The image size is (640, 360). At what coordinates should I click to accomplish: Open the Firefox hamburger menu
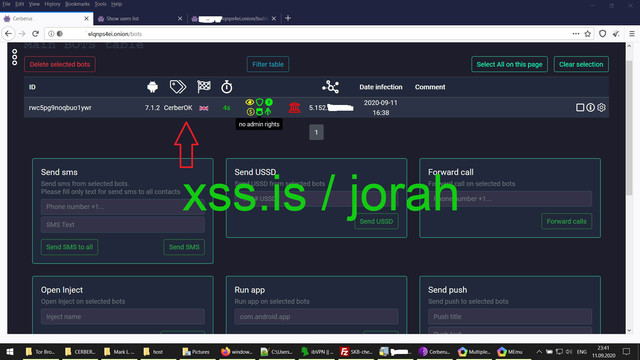(631, 34)
